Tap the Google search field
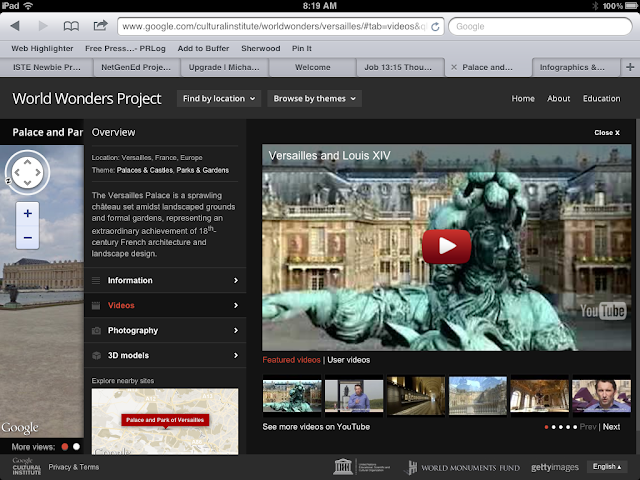This screenshot has width=640, height=480. point(540,27)
